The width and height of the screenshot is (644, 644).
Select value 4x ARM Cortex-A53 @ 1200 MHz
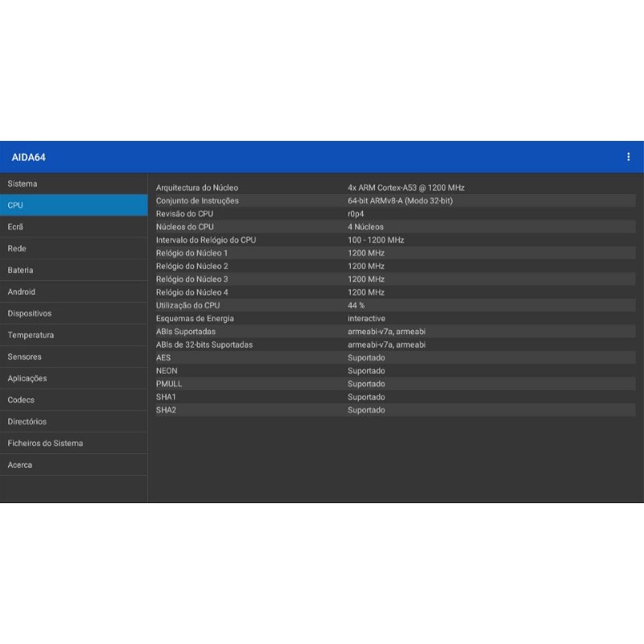click(406, 188)
